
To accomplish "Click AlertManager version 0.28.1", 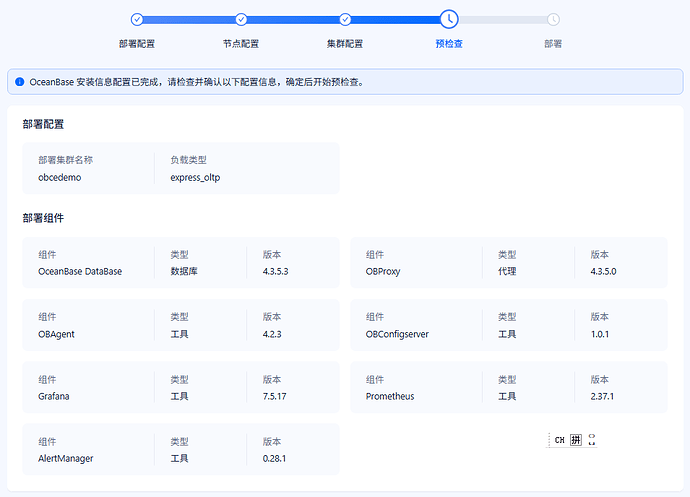I will pos(274,459).
